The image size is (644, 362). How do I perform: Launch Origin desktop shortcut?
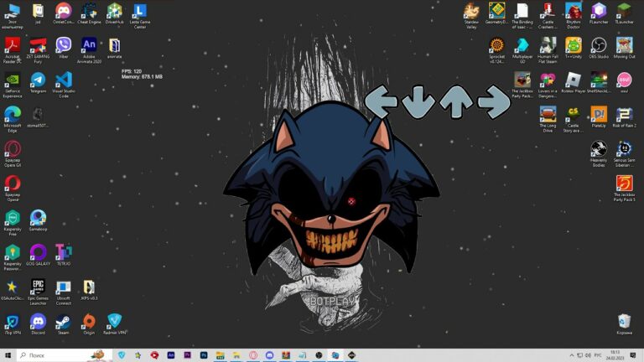click(x=89, y=324)
